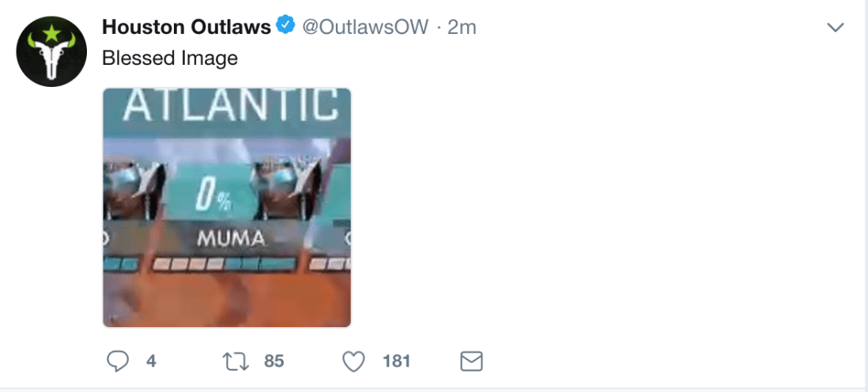The height and width of the screenshot is (392, 868).
Task: Click hero portrait right of 0%
Action: (x=286, y=189)
